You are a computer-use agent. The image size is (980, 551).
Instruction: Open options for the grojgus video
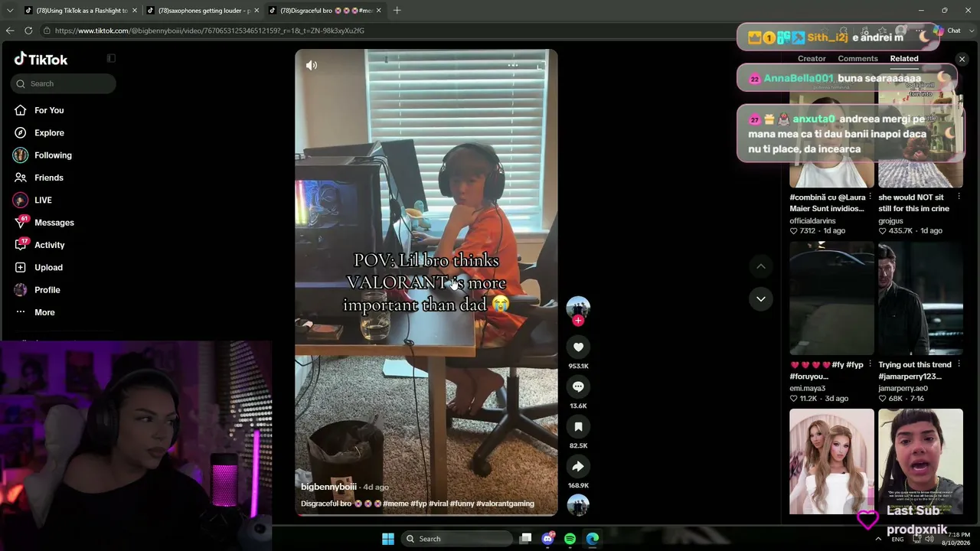[959, 197]
